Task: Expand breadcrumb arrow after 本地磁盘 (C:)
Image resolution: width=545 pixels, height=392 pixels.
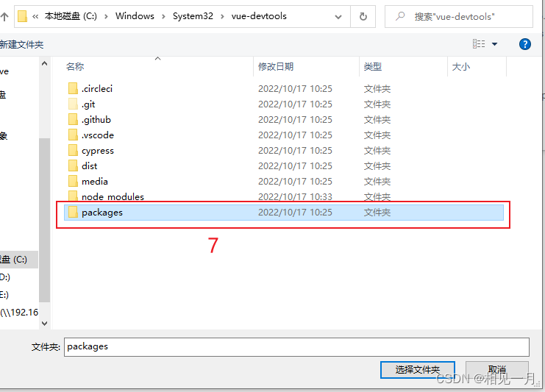Action: click(x=106, y=16)
